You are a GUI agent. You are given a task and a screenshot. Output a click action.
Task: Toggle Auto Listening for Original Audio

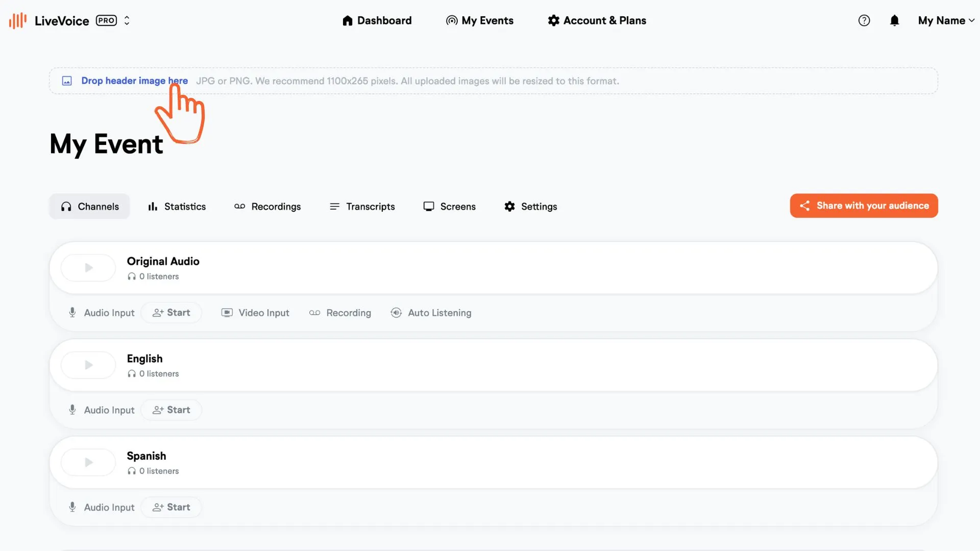click(x=431, y=313)
